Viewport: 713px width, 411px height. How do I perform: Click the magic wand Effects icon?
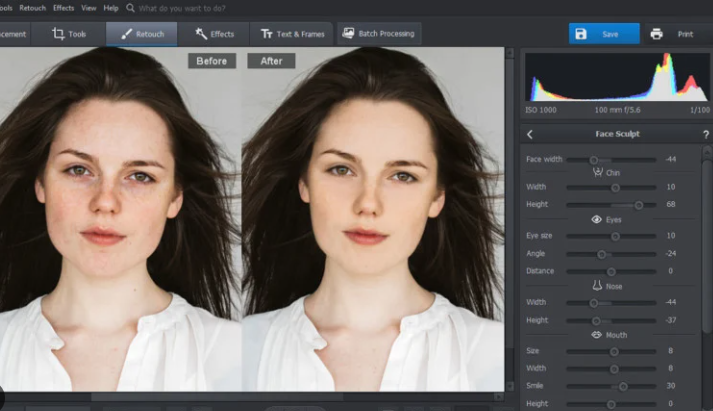[201, 34]
